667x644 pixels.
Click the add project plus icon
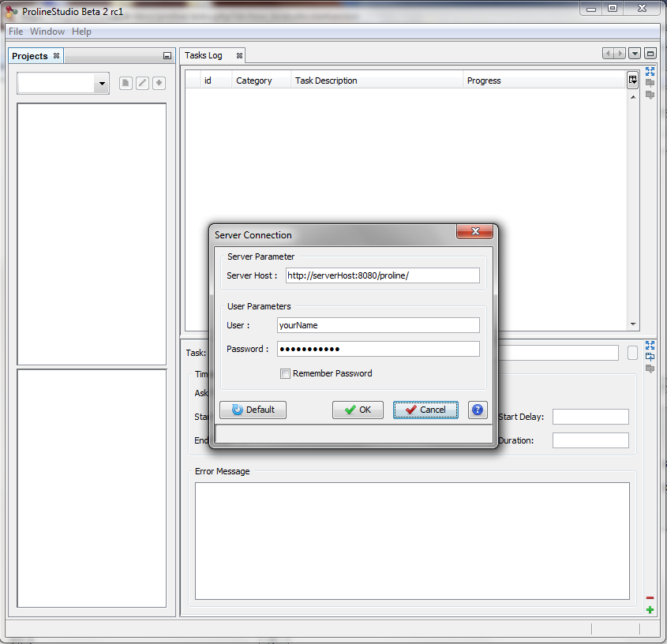click(x=159, y=84)
